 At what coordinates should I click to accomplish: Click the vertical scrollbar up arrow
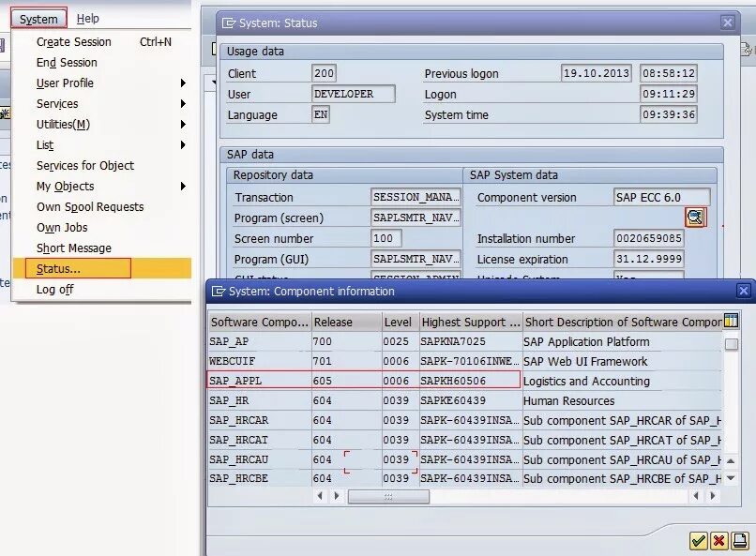731,461
